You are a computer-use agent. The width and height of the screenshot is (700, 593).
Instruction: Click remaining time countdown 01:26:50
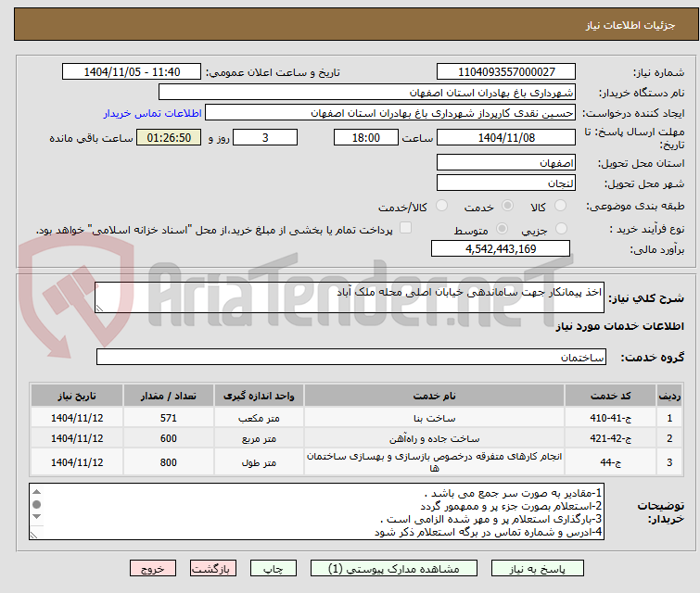pos(169,137)
